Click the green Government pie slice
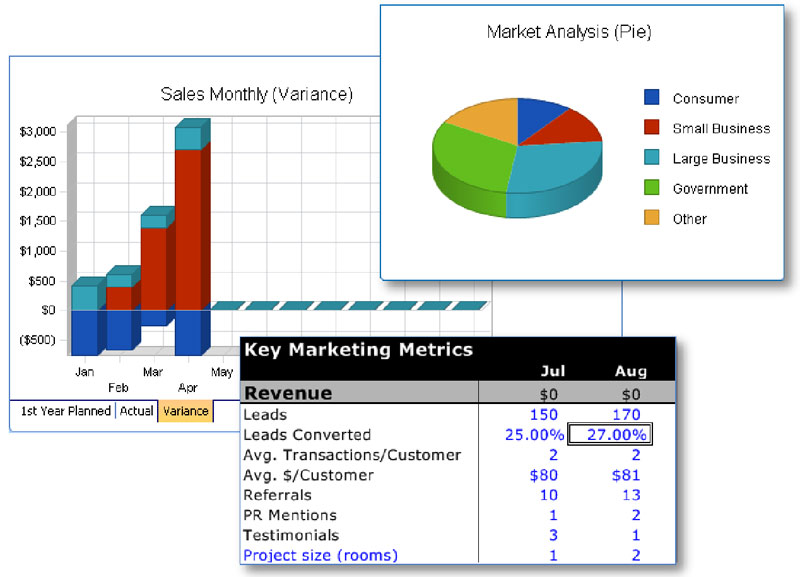This screenshot has height=577, width=800. click(x=470, y=165)
